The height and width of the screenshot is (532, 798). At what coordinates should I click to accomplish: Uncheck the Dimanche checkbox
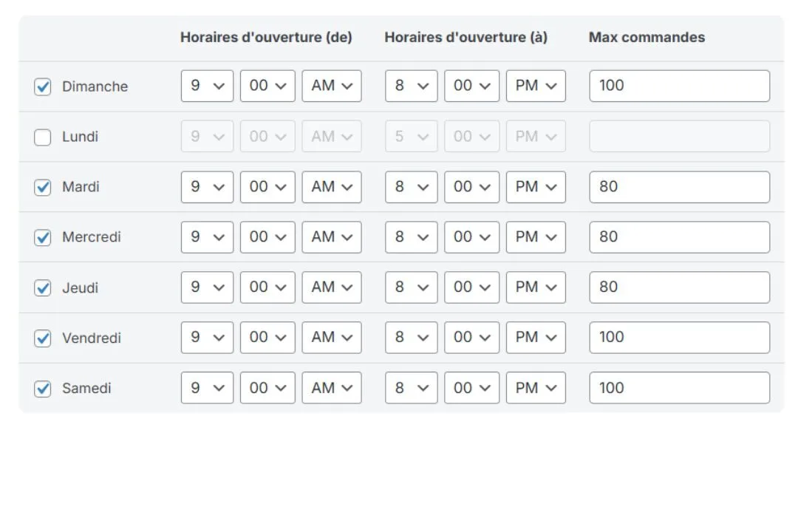tap(43, 86)
